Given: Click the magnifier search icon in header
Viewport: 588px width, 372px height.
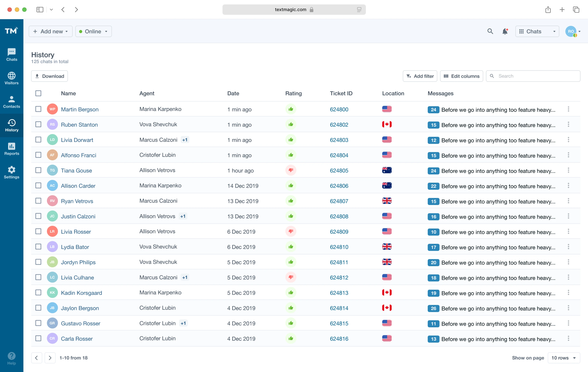Looking at the screenshot, I should (490, 31).
